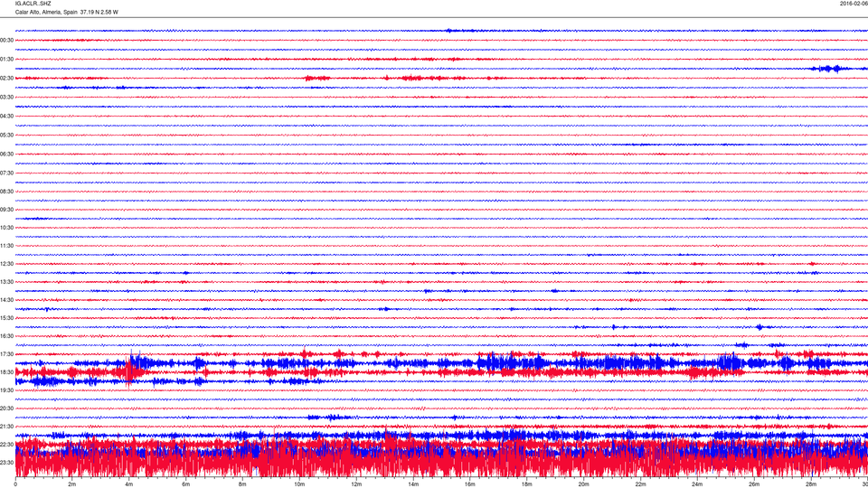
Task: Click the 12m axis tick label
Action: click(356, 484)
